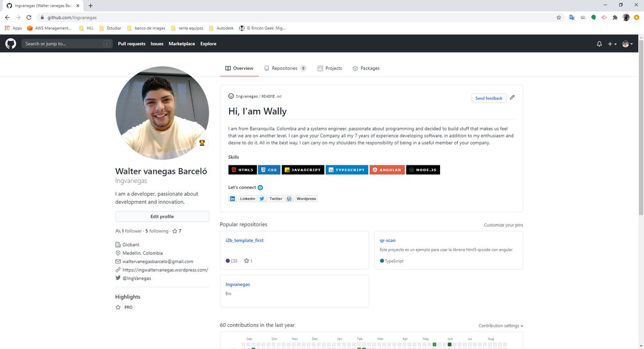Open the user avatar menu in the header
644x349 pixels.
(x=627, y=44)
